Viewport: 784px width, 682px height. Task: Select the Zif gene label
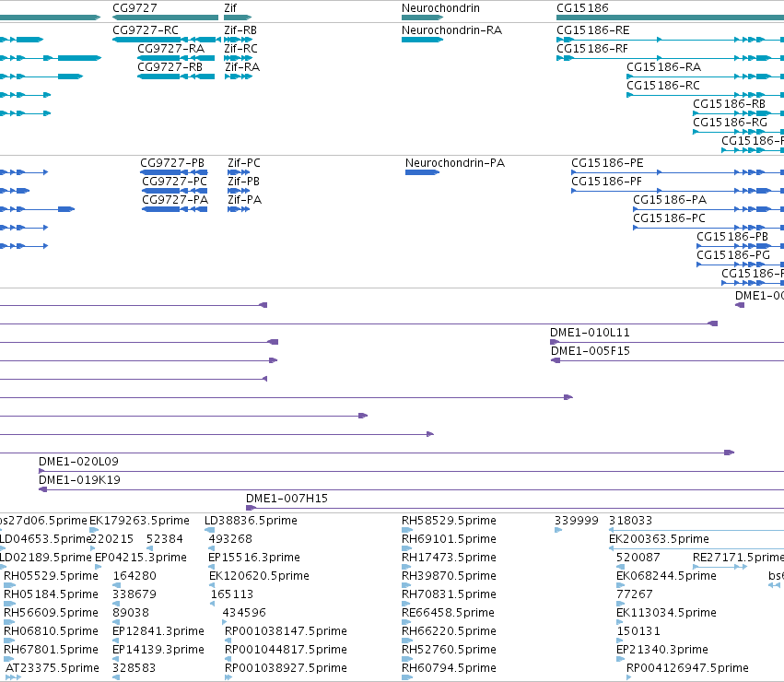click(230, 8)
